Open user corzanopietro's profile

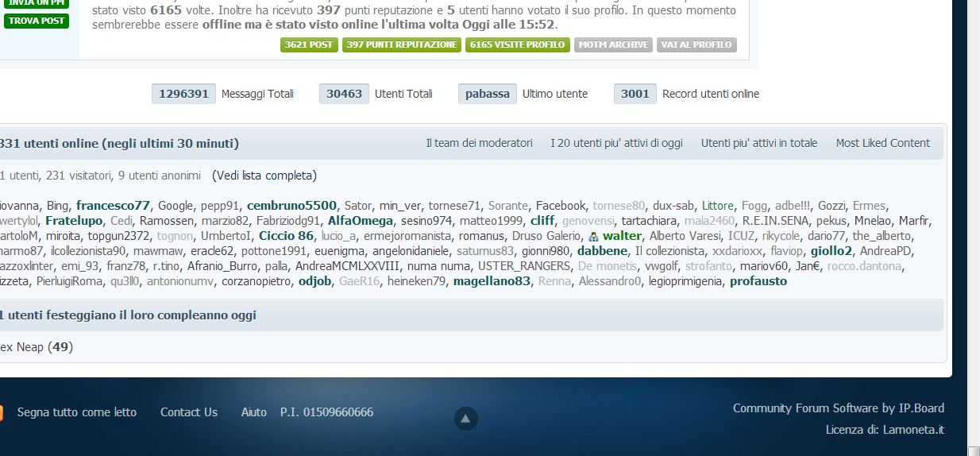(x=256, y=281)
